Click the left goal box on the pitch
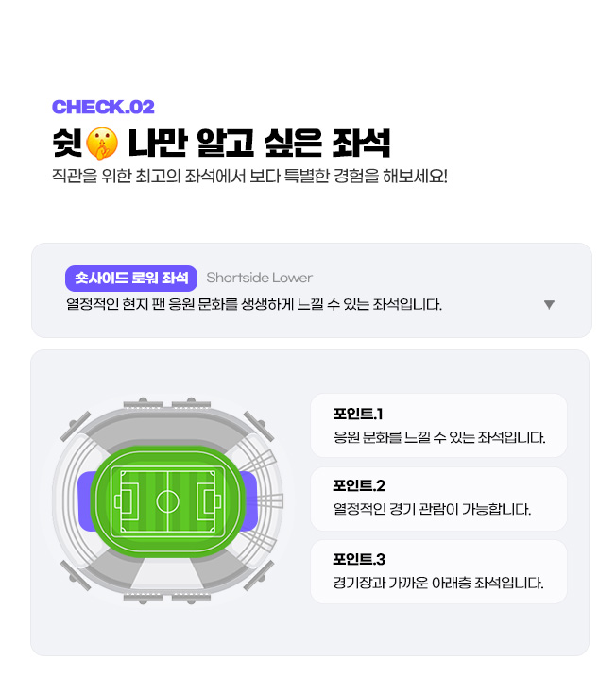The height and width of the screenshot is (677, 616). (x=127, y=501)
